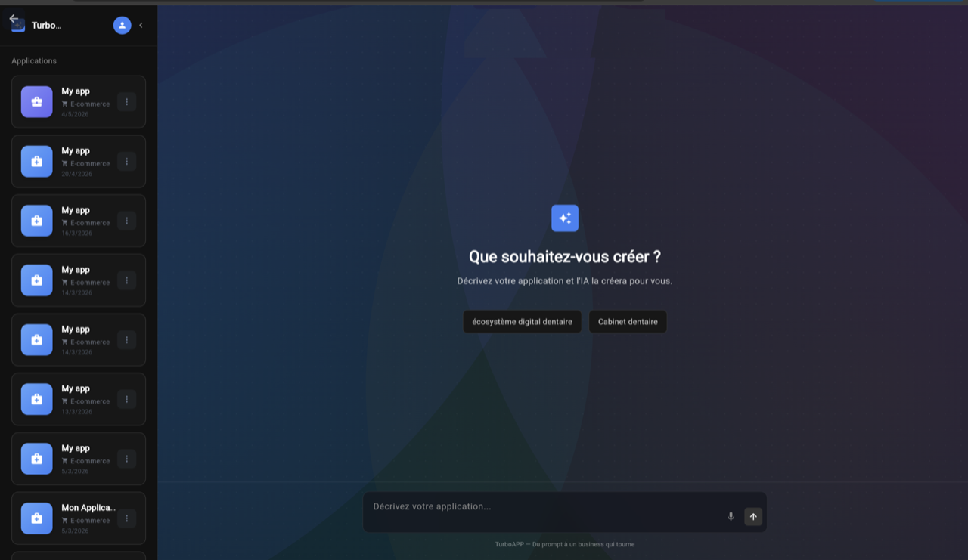Click the TurboAPP logo in the sidebar header
Viewport: 968px width, 560px height.
point(18,26)
